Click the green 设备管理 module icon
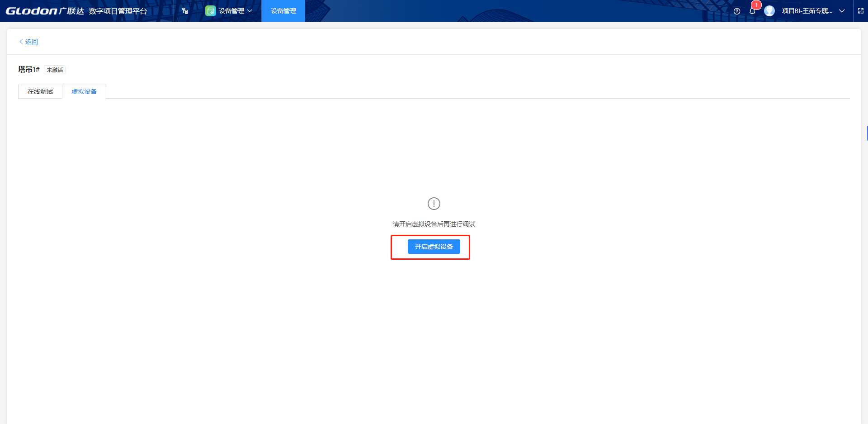The image size is (868, 424). pos(210,11)
